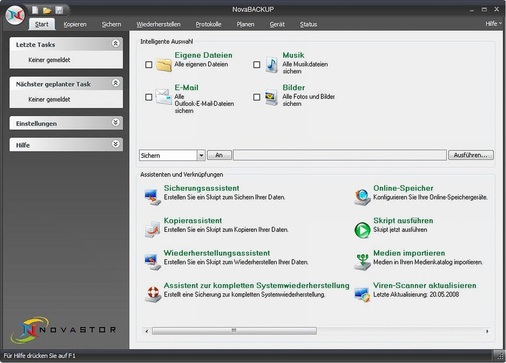Image resolution: width=506 pixels, height=363 pixels.
Task: Open the Sichern dropdown list
Action: click(x=201, y=155)
